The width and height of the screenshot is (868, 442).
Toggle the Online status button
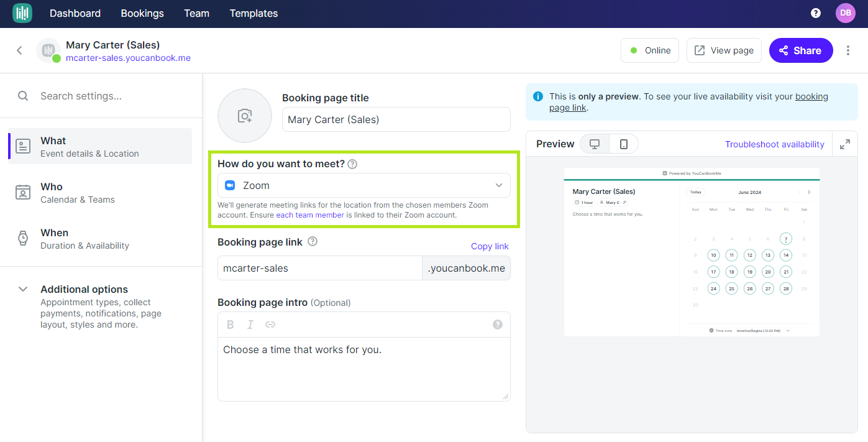[650, 50]
